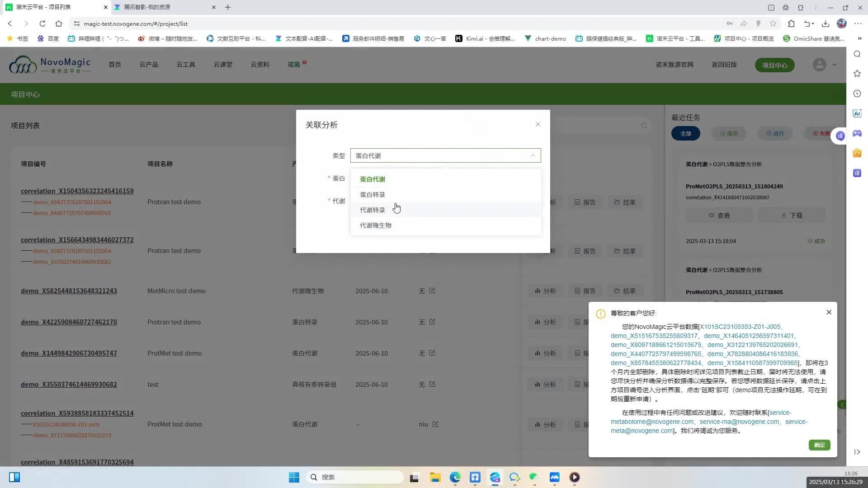Click the gamepad icon in the right sidebar

[x=857, y=133]
